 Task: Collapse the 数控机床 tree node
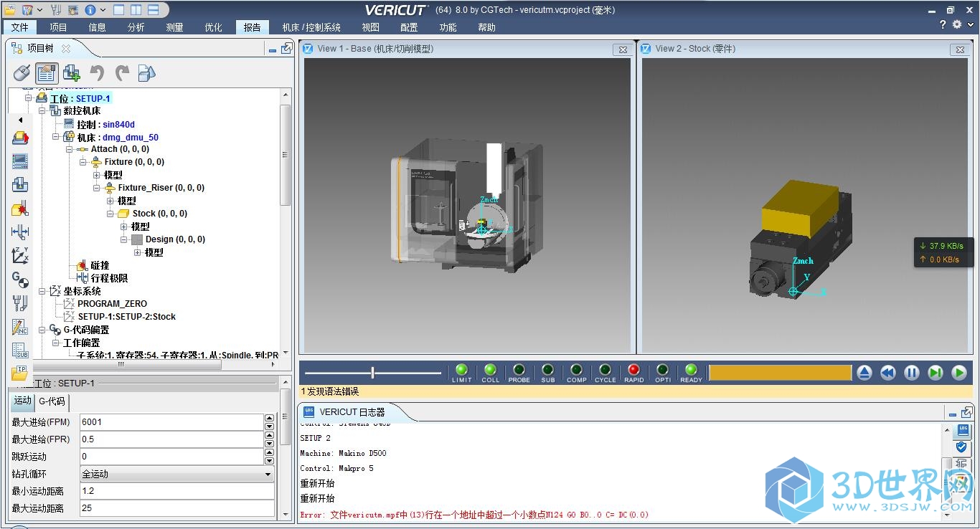(42, 111)
